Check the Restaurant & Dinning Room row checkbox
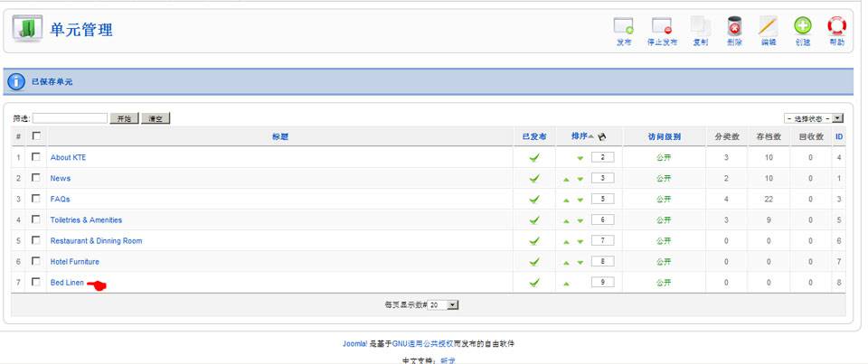 pyautogui.click(x=36, y=240)
